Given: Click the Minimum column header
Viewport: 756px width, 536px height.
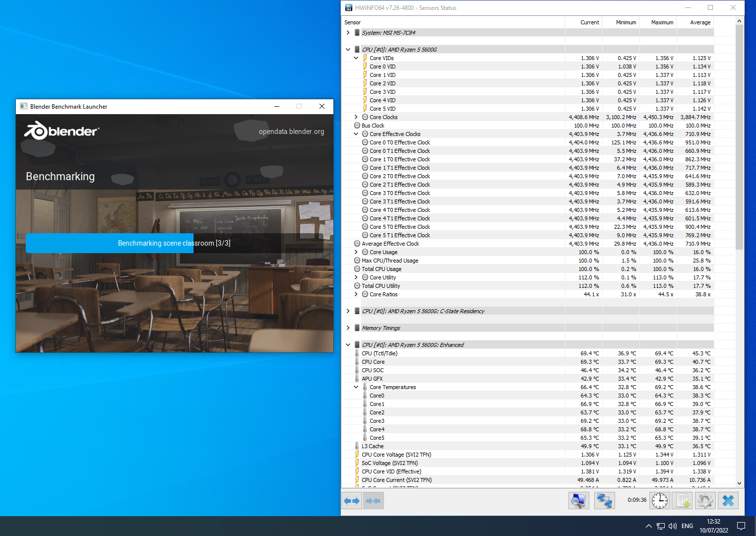Looking at the screenshot, I should (621, 22).
